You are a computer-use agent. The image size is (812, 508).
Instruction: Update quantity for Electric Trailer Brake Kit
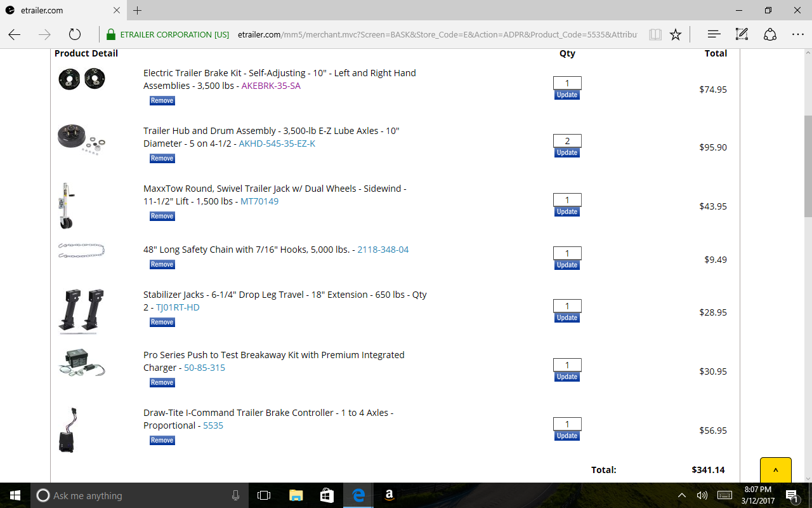567,95
